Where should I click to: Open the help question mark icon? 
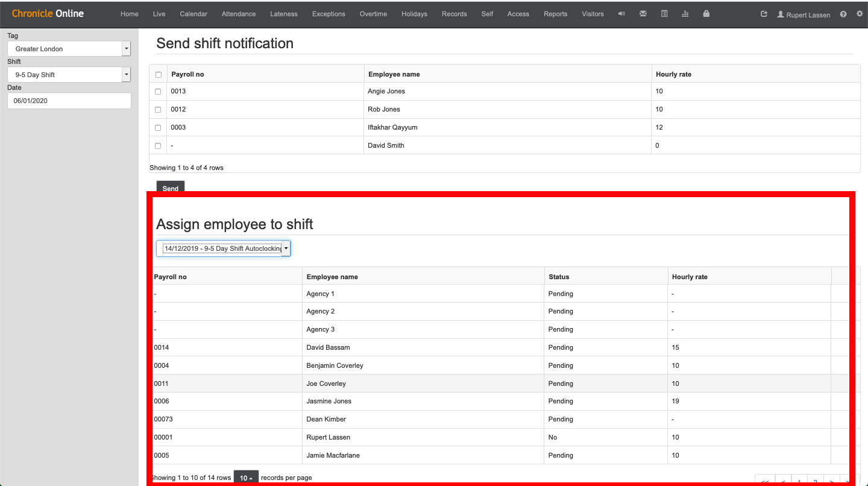pos(843,14)
